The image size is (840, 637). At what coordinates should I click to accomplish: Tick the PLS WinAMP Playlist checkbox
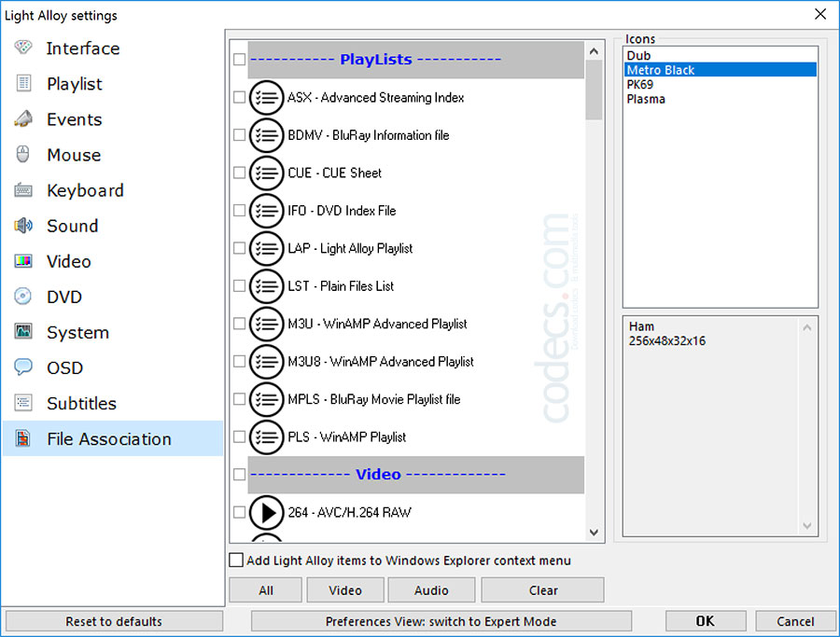(240, 436)
